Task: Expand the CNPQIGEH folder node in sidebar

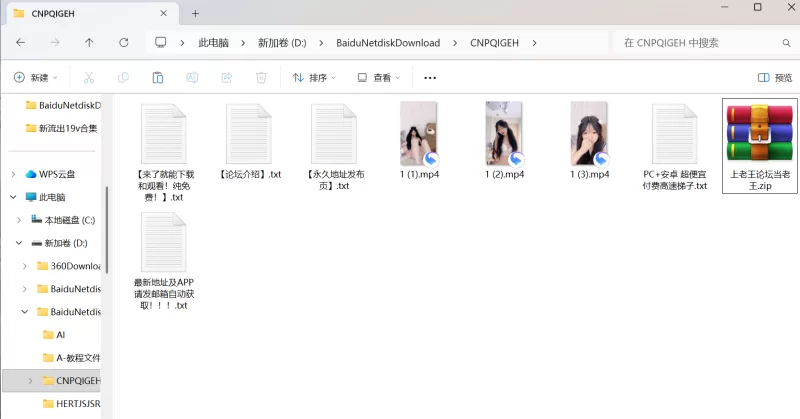Action: (x=30, y=381)
